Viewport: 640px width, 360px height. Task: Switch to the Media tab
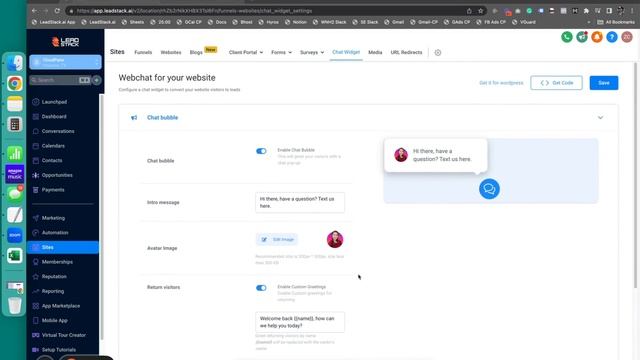point(375,52)
